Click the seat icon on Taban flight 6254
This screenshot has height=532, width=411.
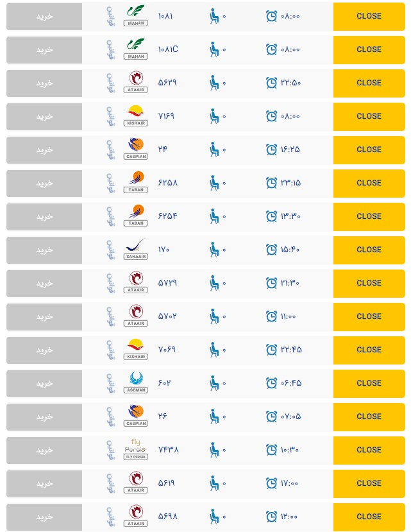(x=215, y=216)
